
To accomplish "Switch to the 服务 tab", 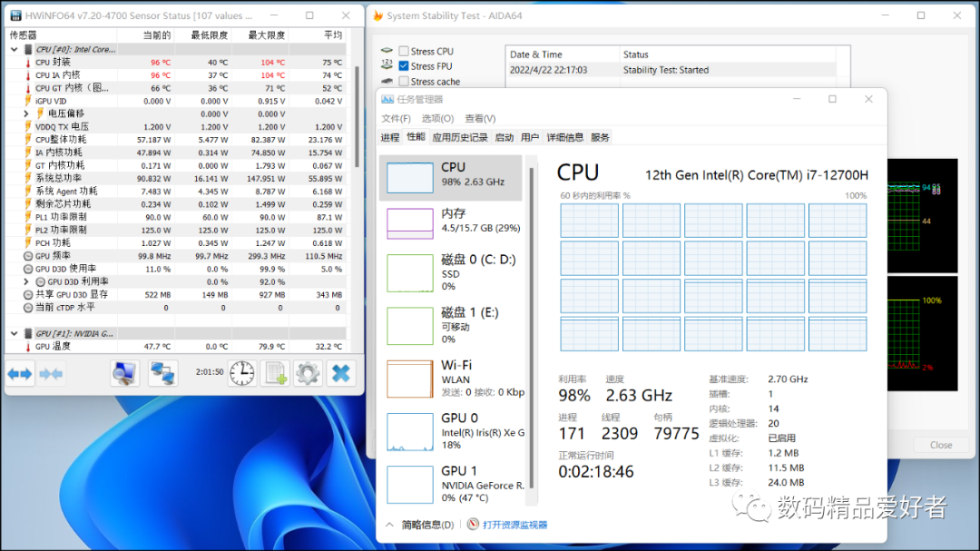I will 600,138.
